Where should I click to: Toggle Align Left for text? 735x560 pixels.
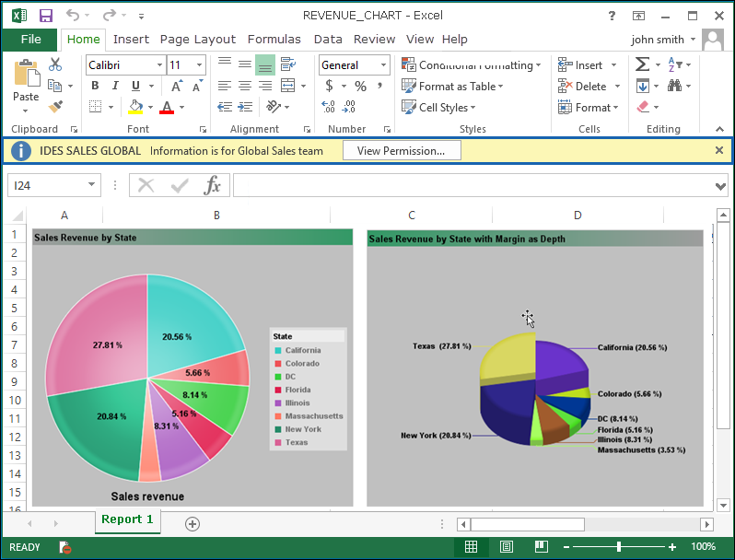pos(225,86)
